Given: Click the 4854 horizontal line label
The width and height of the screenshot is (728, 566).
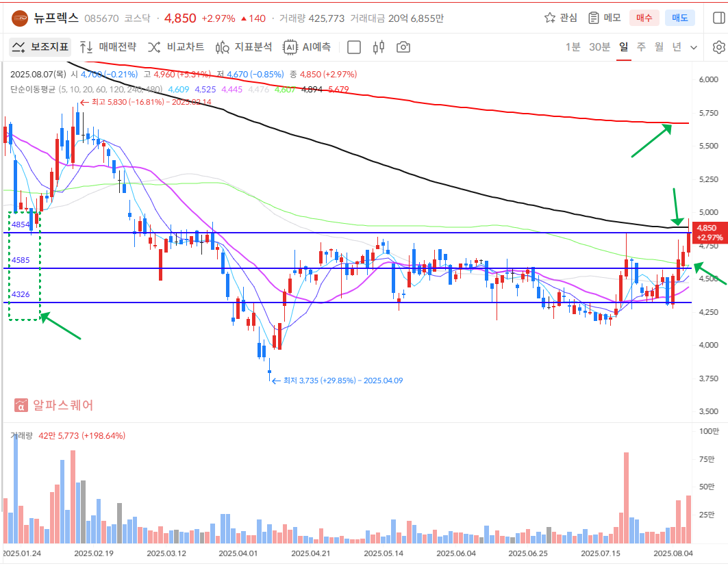Looking at the screenshot, I should click(x=21, y=224).
